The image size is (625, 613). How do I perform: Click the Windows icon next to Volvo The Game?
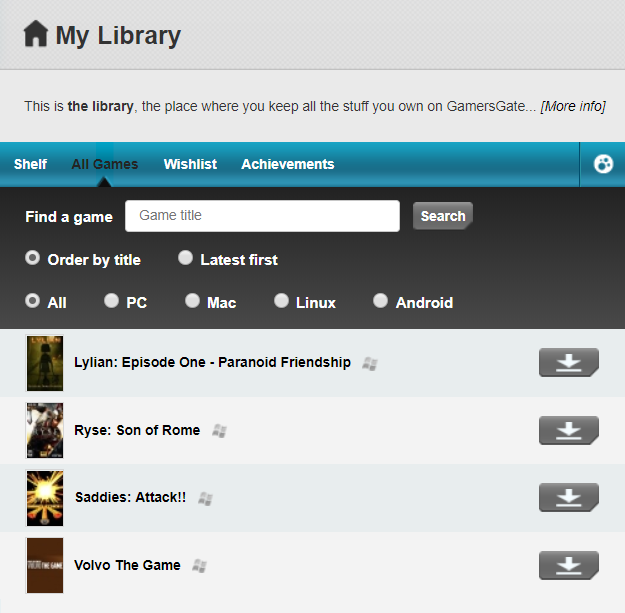pyautogui.click(x=199, y=566)
